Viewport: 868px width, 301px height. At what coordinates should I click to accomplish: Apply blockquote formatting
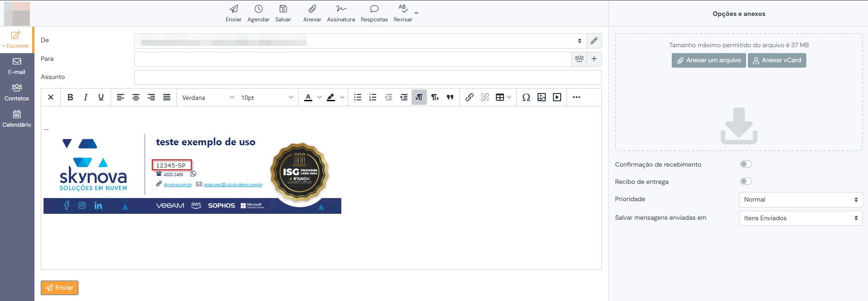click(450, 97)
